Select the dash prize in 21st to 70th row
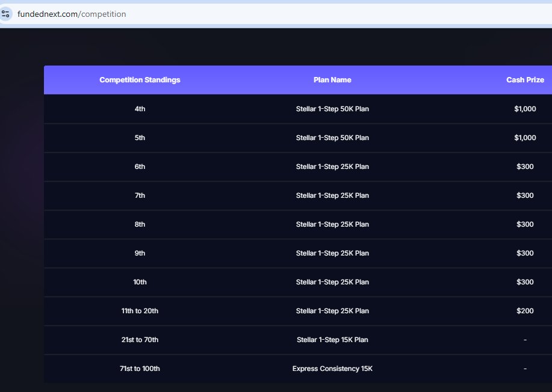The image size is (552, 392). (525, 340)
